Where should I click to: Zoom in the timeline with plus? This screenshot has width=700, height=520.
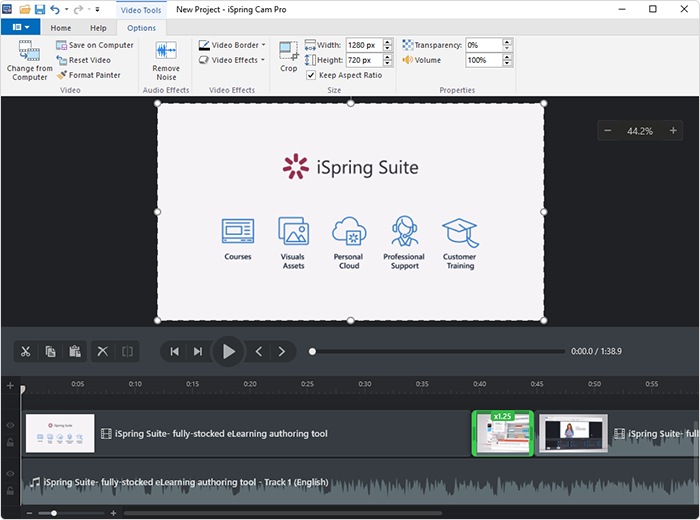[113, 513]
